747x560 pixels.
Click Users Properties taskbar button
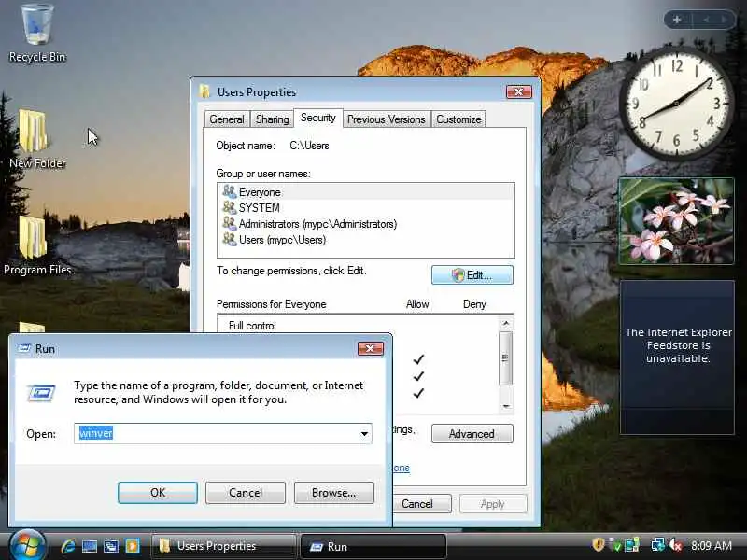[223, 546]
